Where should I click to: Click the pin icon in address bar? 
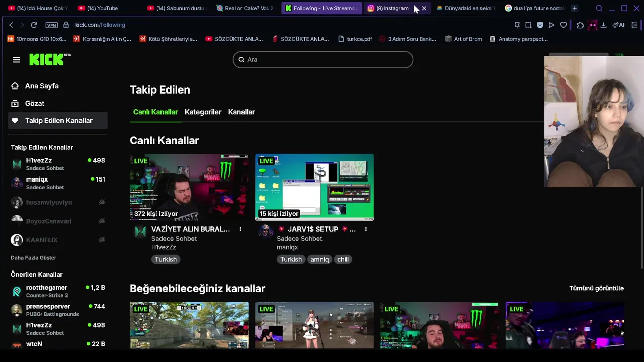pyautogui.click(x=517, y=25)
